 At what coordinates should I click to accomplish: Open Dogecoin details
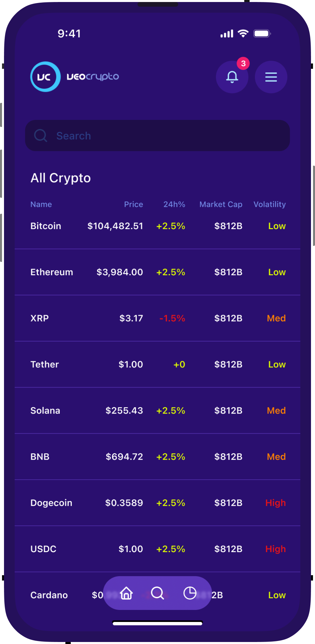click(x=51, y=503)
